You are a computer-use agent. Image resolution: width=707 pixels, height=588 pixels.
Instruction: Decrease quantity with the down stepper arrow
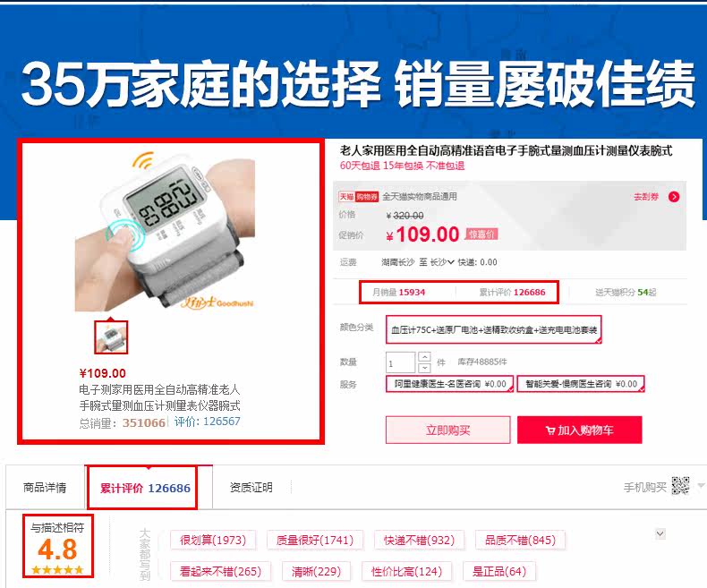point(424,368)
